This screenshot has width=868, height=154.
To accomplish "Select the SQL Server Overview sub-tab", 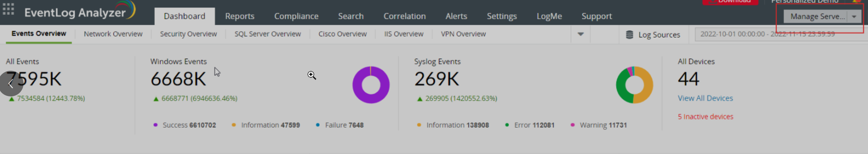I will (x=267, y=34).
